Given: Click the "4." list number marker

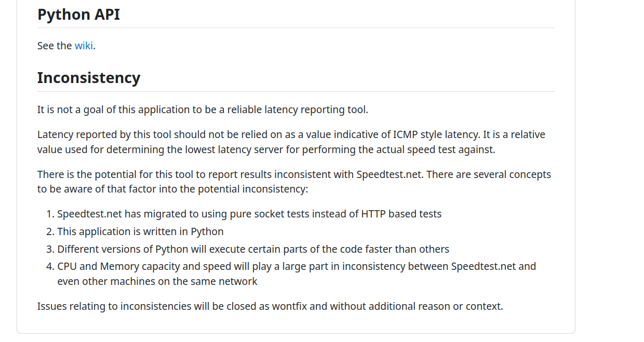Looking at the screenshot, I should [x=50, y=266].
